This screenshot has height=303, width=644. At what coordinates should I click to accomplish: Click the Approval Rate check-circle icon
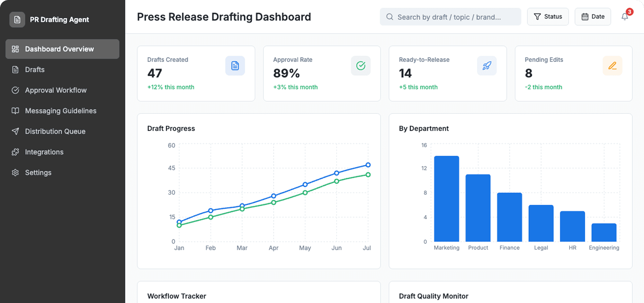(x=361, y=66)
